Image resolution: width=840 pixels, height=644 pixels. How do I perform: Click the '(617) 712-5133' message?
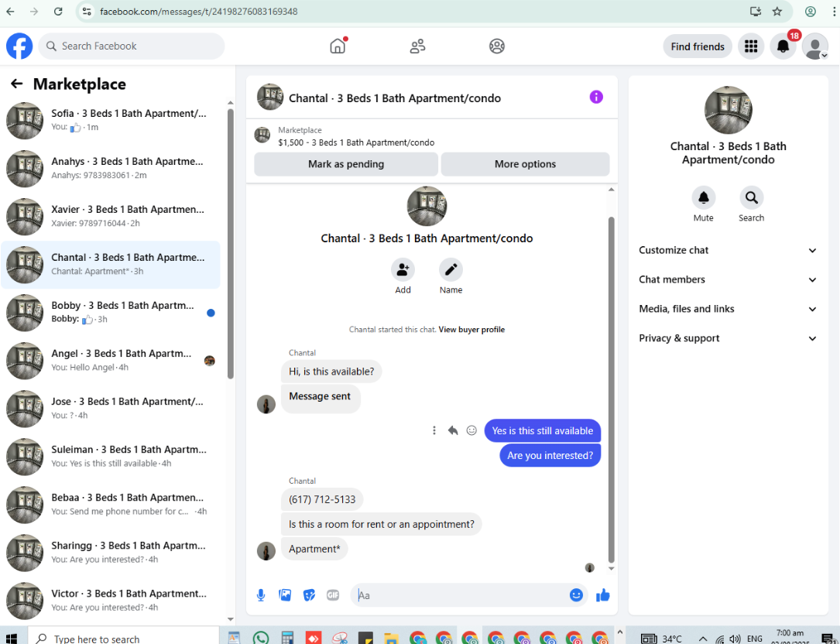tap(322, 499)
